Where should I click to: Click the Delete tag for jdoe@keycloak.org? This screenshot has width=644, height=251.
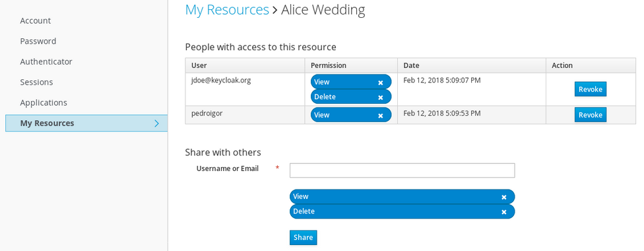[351, 96]
